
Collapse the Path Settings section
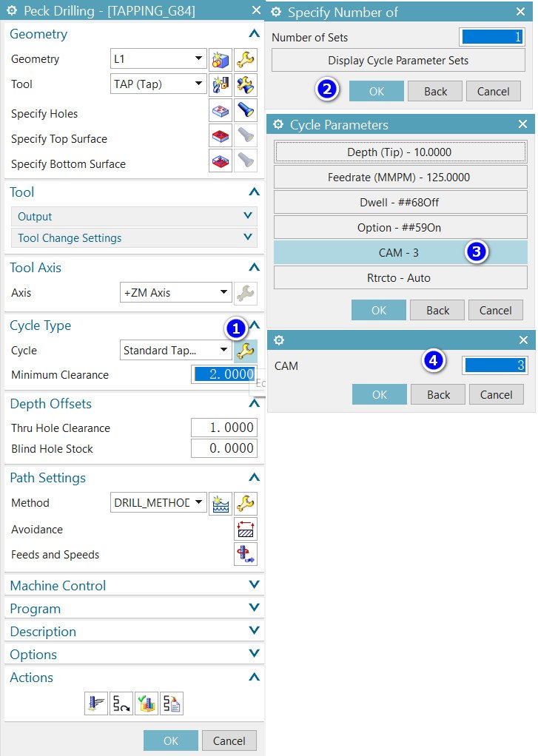254,477
